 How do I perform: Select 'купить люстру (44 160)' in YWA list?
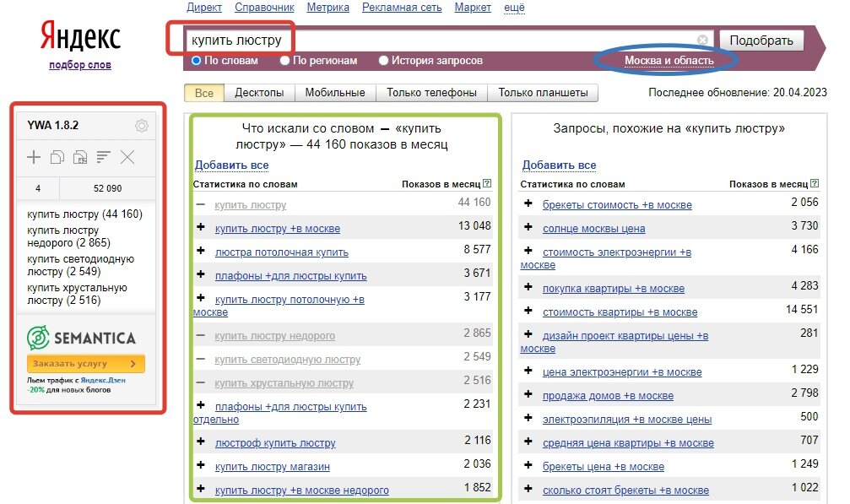click(84, 214)
